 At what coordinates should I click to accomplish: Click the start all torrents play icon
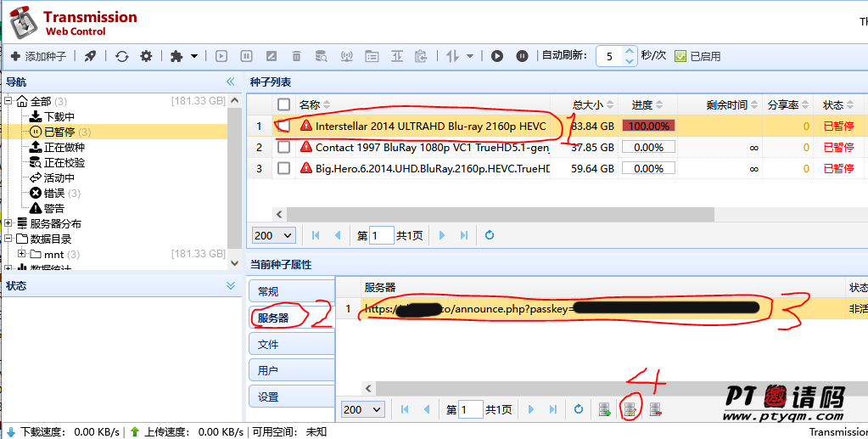click(497, 56)
